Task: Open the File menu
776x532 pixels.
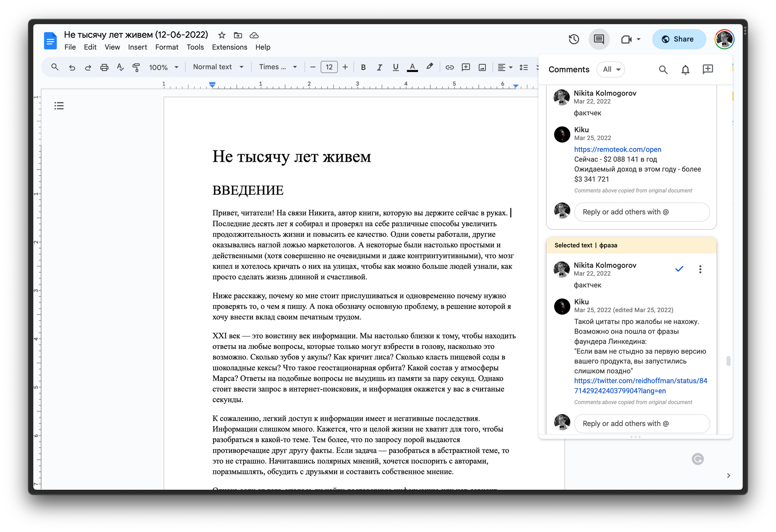Action: click(x=70, y=47)
